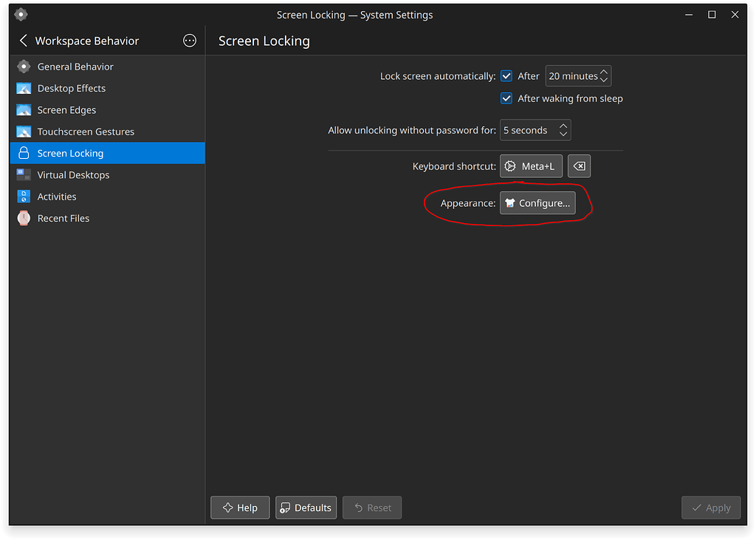The image size is (756, 540).
Task: Select Activities in the sidebar
Action: 58,196
